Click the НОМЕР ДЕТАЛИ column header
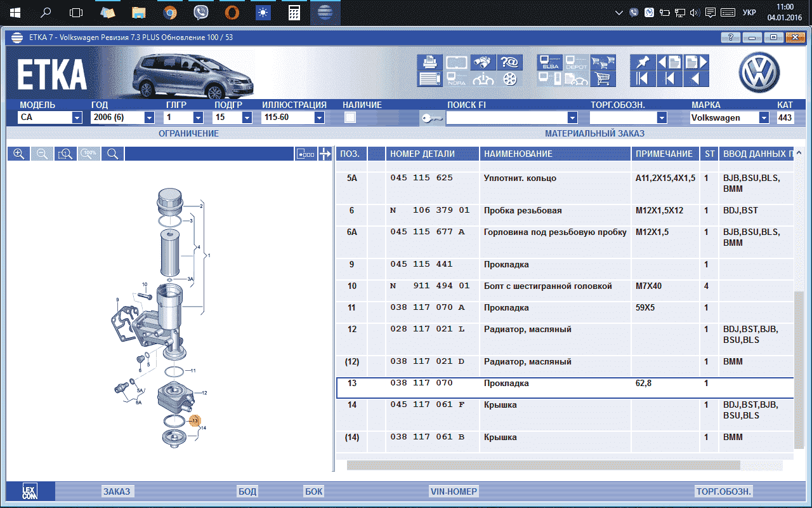 pos(431,154)
